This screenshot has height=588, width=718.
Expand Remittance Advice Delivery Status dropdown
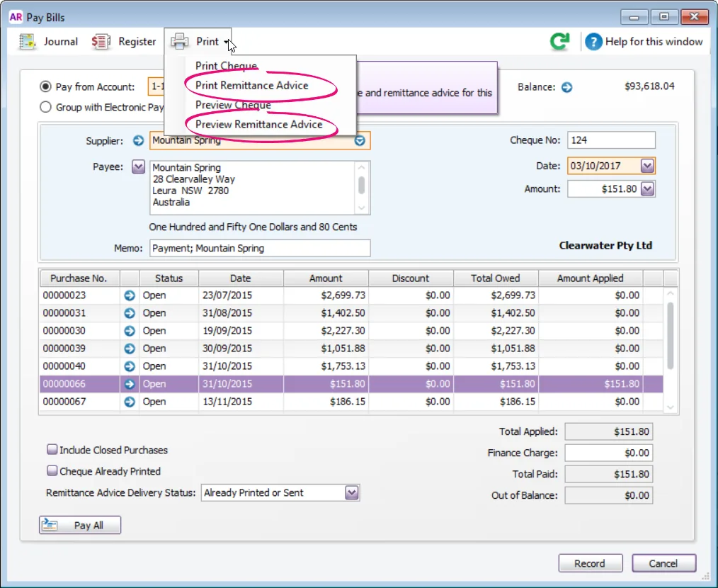click(352, 493)
